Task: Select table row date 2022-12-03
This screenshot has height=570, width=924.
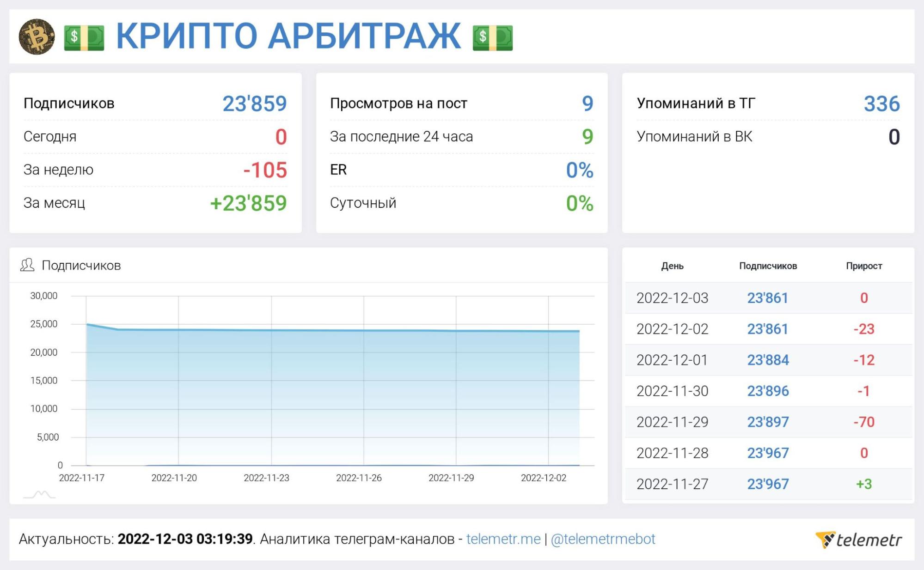Action: tap(673, 298)
